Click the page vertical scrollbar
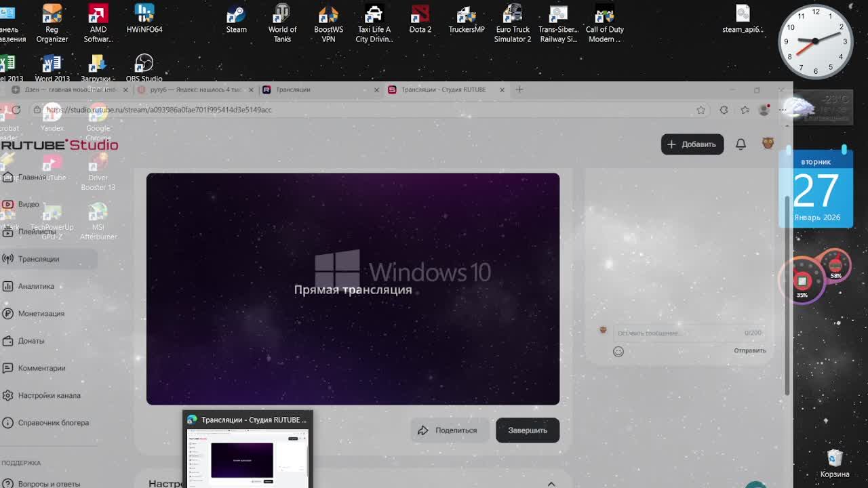Screen dimensions: 868x488 [787, 296]
